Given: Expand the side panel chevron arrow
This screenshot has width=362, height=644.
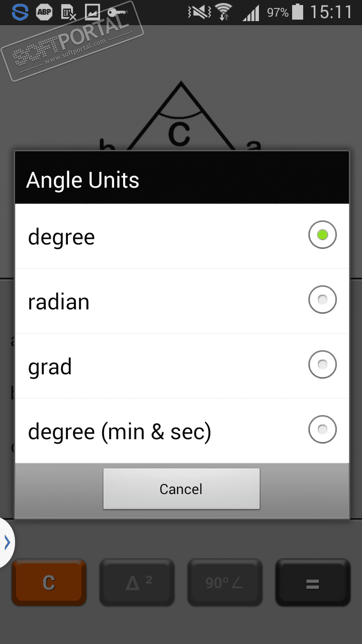Looking at the screenshot, I should pos(7,542).
